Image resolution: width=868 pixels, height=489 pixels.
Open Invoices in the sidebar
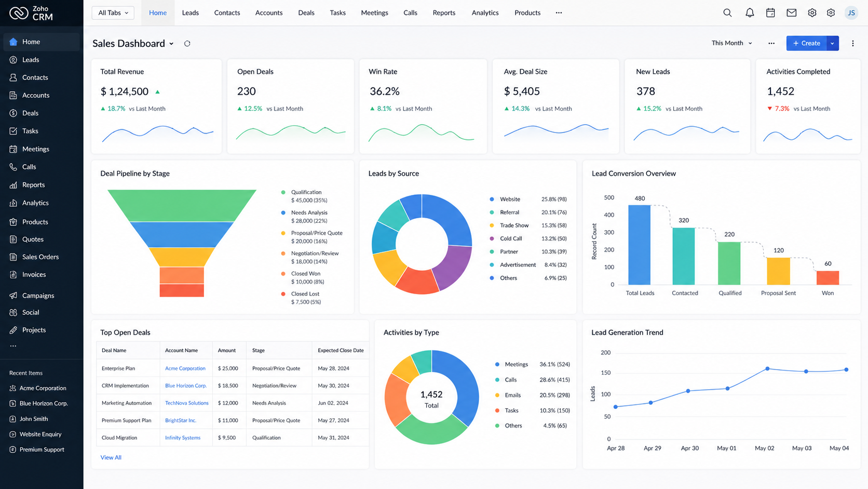[x=42, y=274]
